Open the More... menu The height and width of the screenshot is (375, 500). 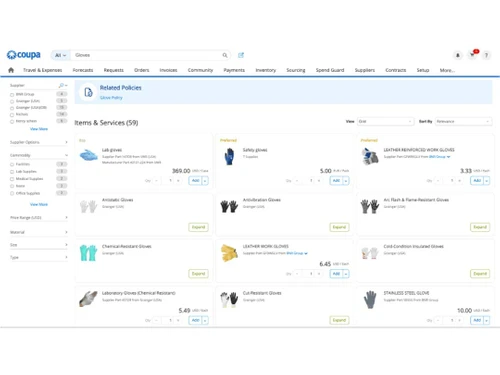(447, 70)
